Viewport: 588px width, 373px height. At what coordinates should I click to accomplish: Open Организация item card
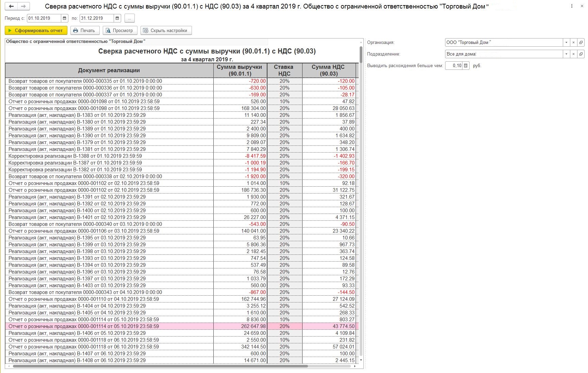point(581,43)
